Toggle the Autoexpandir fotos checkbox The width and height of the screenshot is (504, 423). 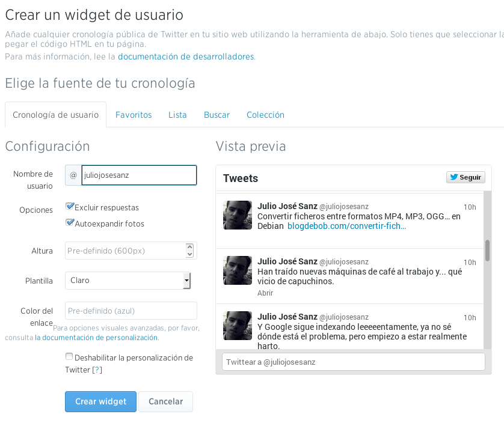click(x=69, y=222)
